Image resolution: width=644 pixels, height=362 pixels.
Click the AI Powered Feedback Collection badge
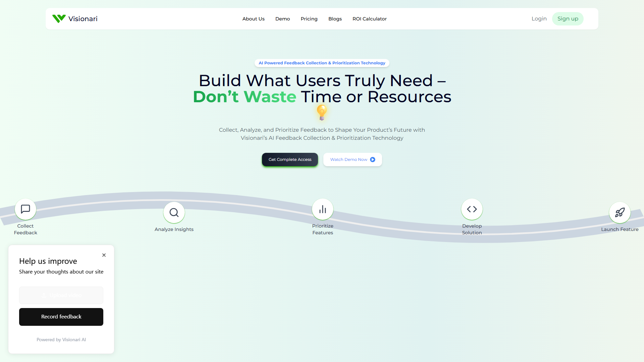(322, 63)
